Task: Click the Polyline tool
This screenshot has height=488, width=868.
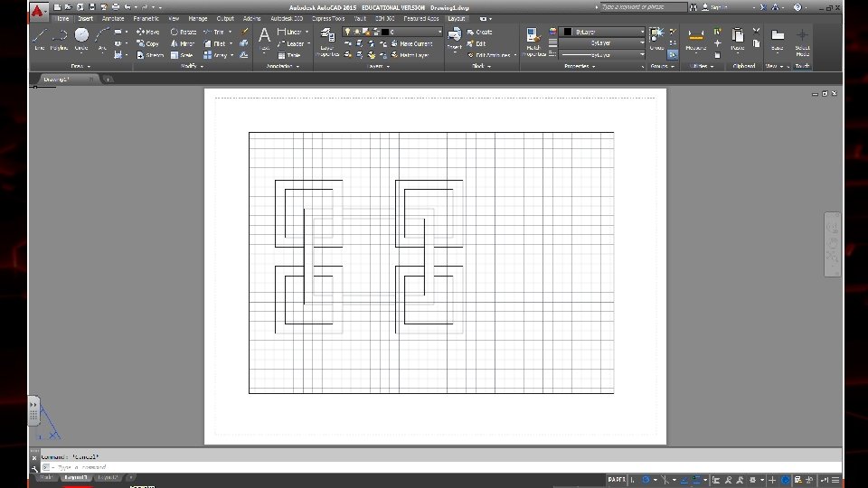Action: point(60,37)
